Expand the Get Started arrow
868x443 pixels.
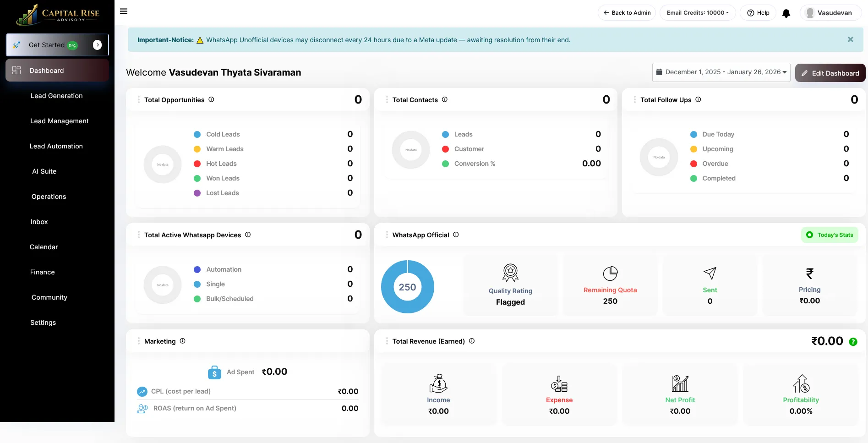coord(97,45)
